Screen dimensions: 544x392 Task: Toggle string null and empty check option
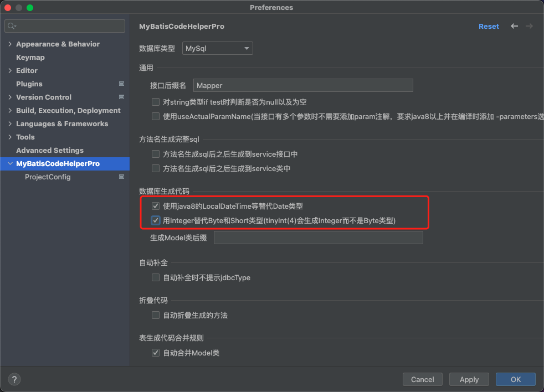pos(156,102)
